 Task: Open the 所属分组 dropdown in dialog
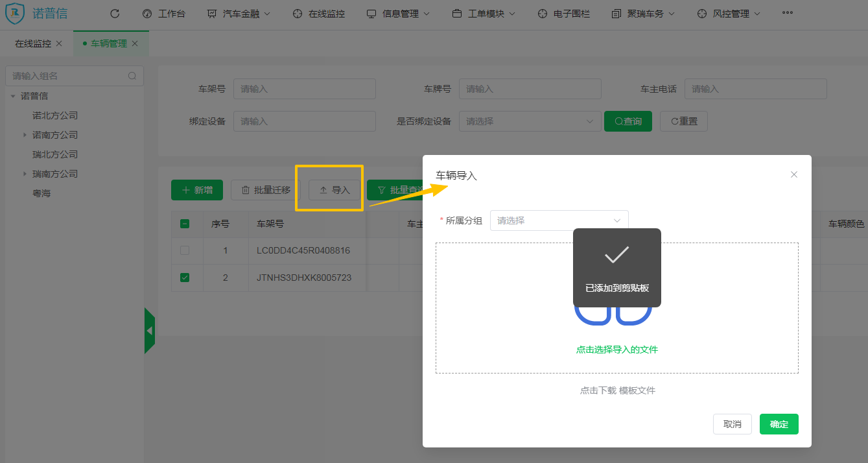(559, 220)
